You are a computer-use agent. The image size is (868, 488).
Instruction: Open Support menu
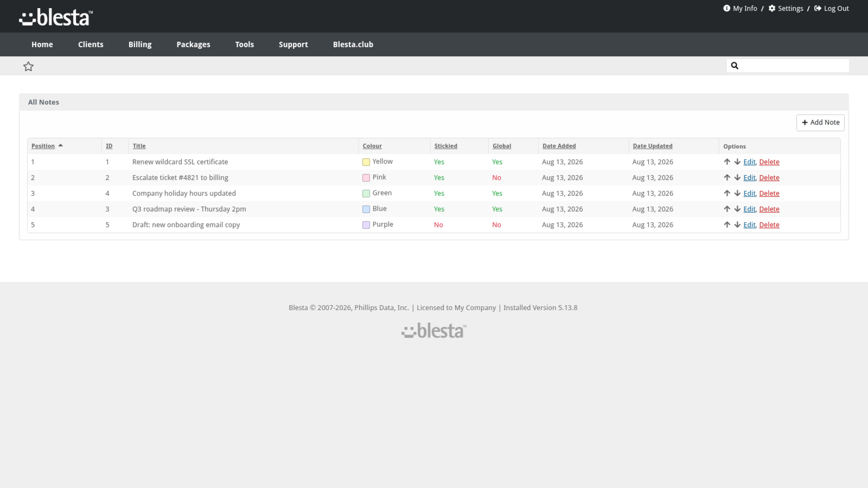[293, 44]
